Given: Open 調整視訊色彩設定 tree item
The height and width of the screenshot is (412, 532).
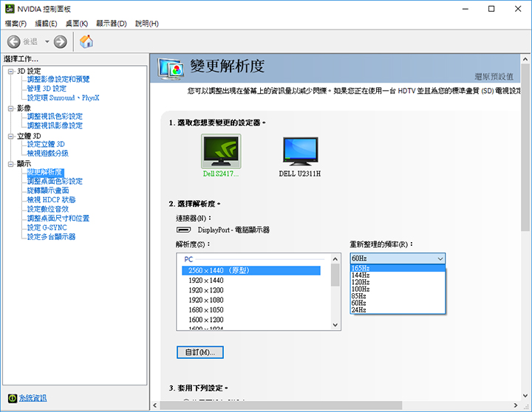Looking at the screenshot, I should [55, 117].
